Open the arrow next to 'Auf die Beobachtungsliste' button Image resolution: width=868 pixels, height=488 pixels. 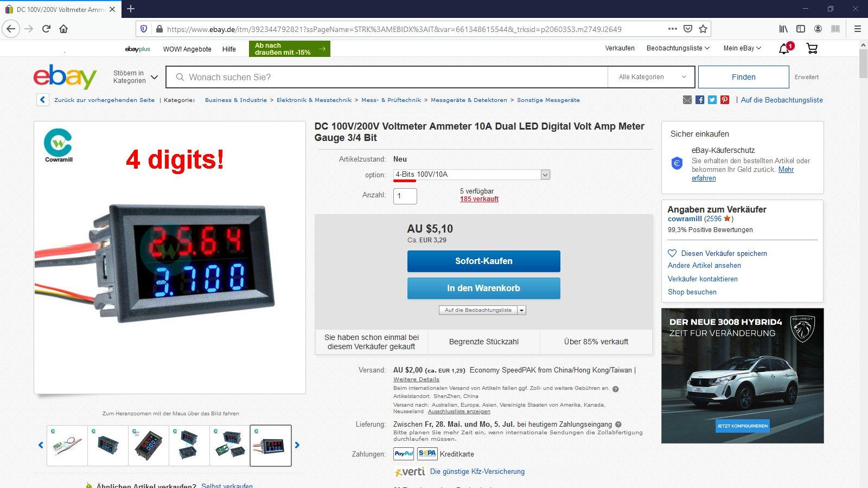click(522, 310)
